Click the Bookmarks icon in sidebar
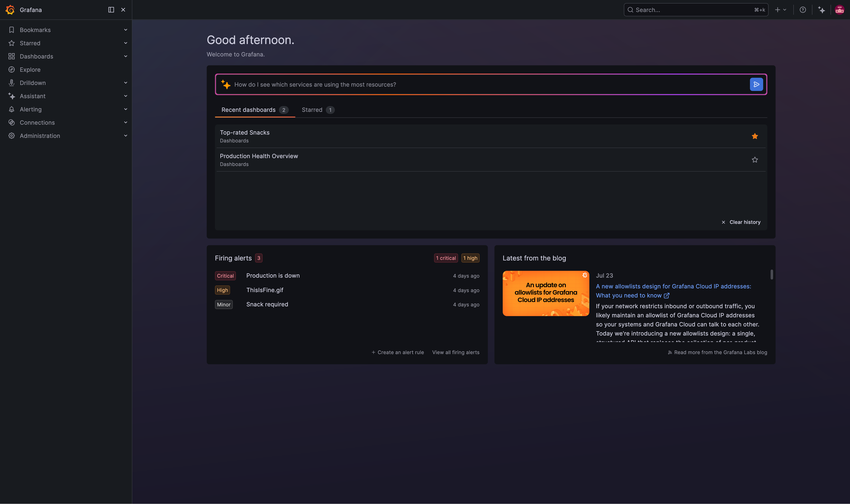This screenshot has width=850, height=504. pyautogui.click(x=12, y=30)
